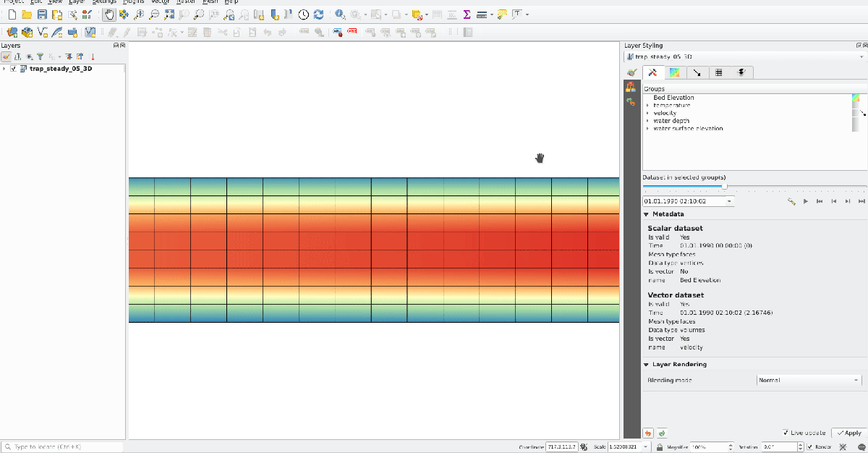Click the Apply button
The width and height of the screenshot is (868, 453).
pyautogui.click(x=848, y=433)
